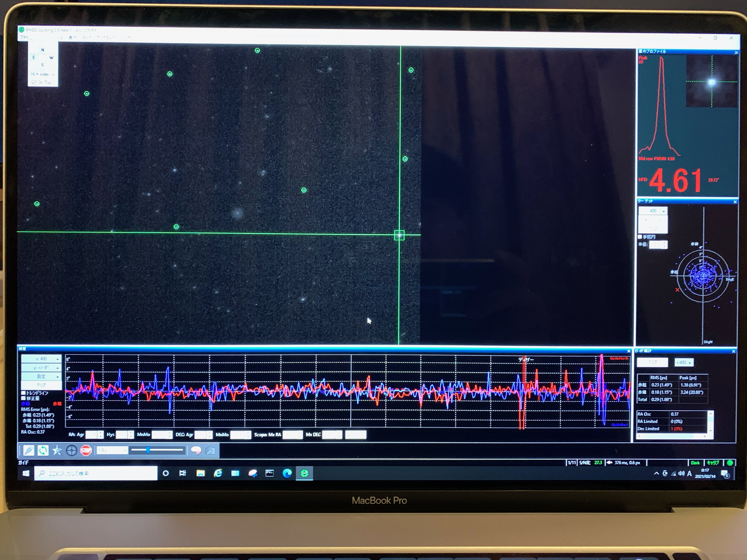747x560 pixels.
Task: Click the camera wrench settings icon
Action: 210,450
